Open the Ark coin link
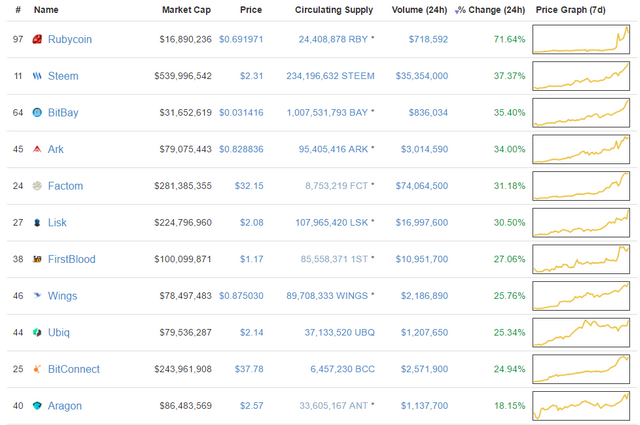This screenshot has height=425, width=640. (56, 149)
